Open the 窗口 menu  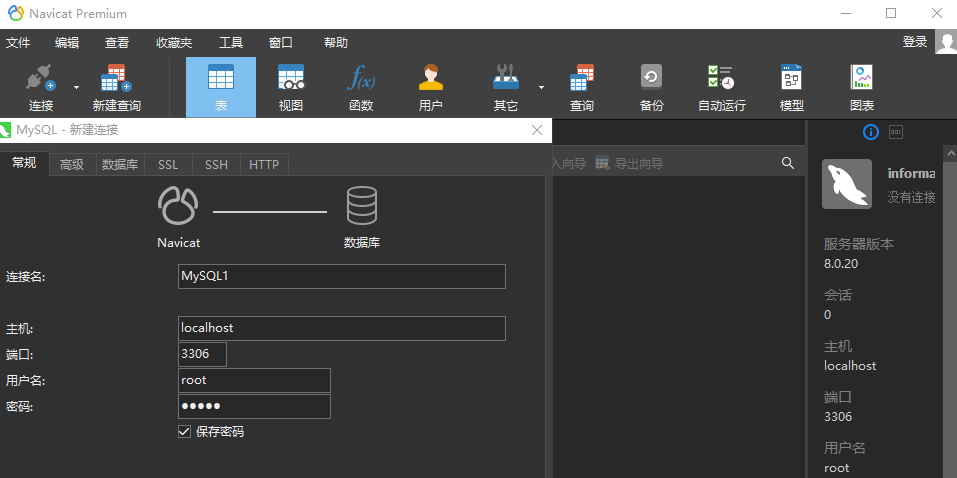coord(281,43)
